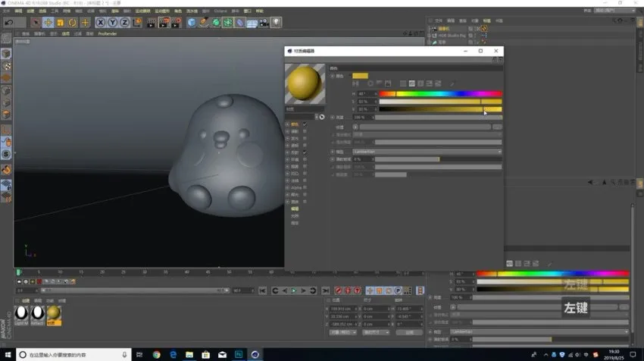Viewport: 644px width, 361px height.
Task: Click the Undo arrow in top toolbar
Action: click(9, 22)
